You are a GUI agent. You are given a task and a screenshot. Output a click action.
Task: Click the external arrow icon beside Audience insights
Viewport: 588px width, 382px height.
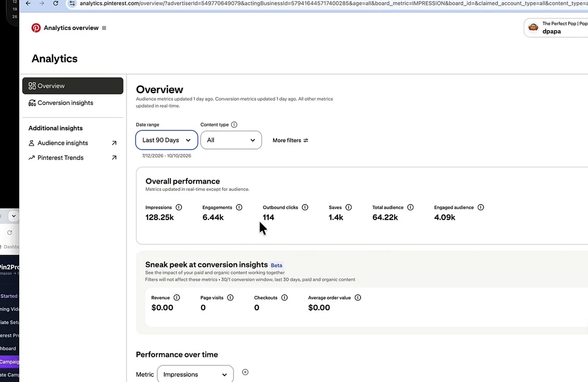(x=114, y=143)
